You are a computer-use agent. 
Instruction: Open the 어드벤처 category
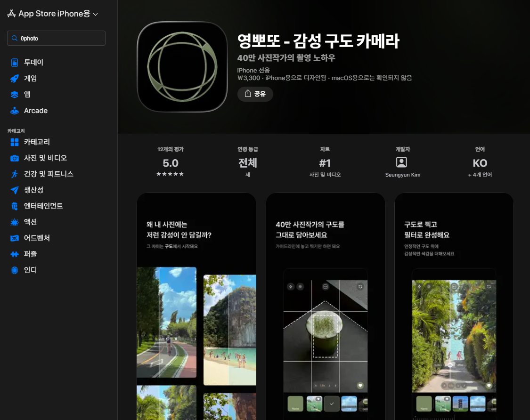(37, 238)
